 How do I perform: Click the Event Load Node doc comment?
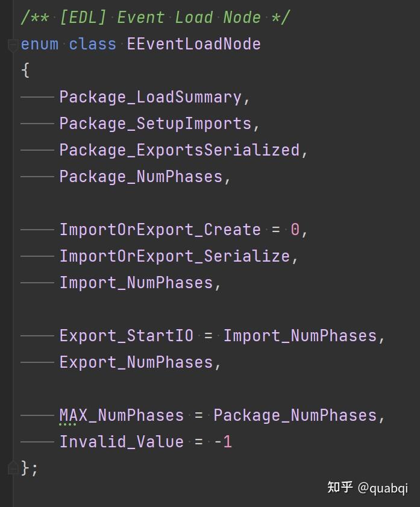coord(155,17)
